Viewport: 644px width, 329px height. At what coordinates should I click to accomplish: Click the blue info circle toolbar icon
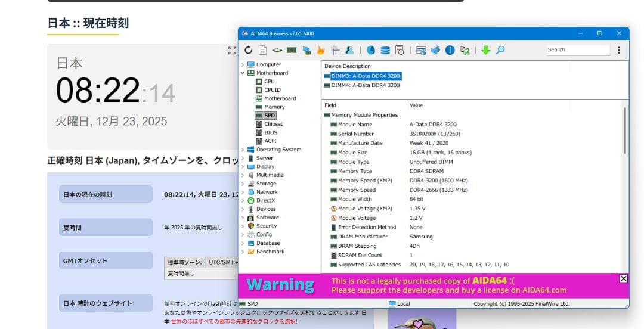[450, 50]
